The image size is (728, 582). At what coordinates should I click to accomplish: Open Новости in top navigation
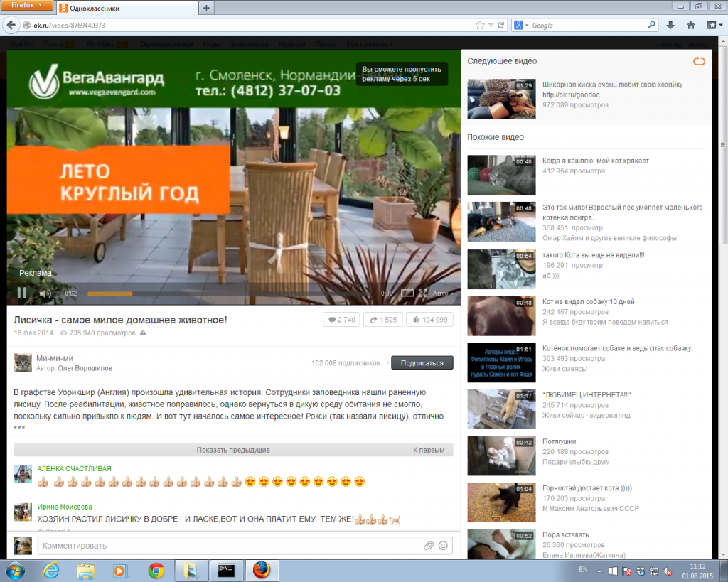pos(291,44)
